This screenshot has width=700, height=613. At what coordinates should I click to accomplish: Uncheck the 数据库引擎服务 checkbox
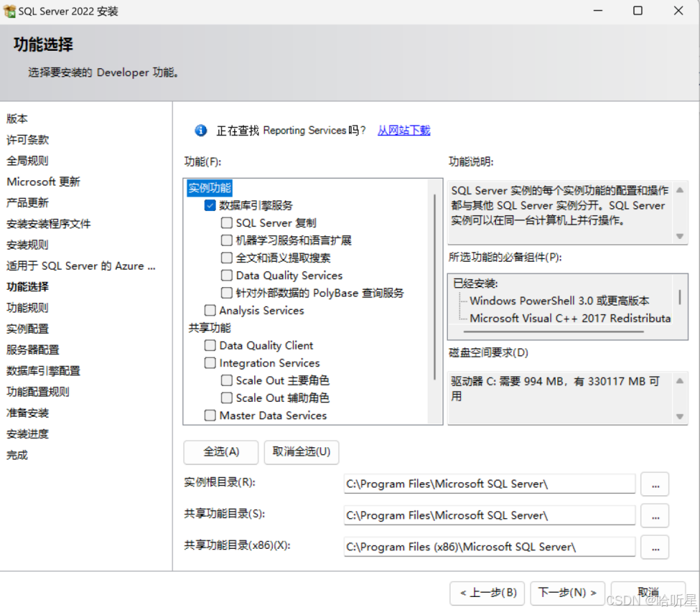tap(210, 205)
